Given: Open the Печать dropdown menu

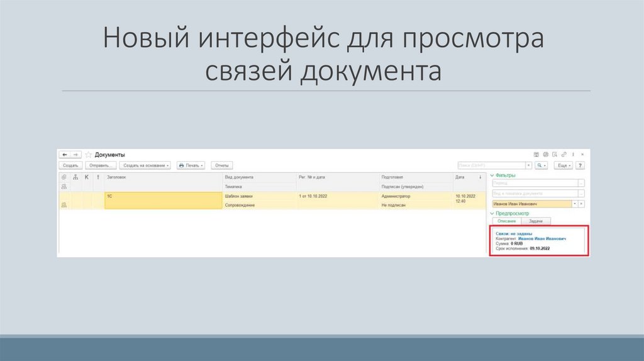Looking at the screenshot, I should point(191,165).
